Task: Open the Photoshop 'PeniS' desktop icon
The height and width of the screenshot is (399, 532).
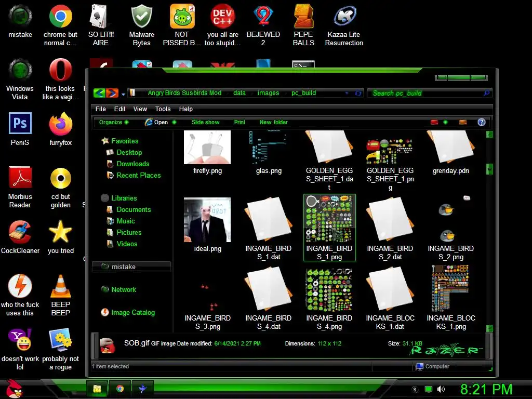Action: pyautogui.click(x=20, y=129)
